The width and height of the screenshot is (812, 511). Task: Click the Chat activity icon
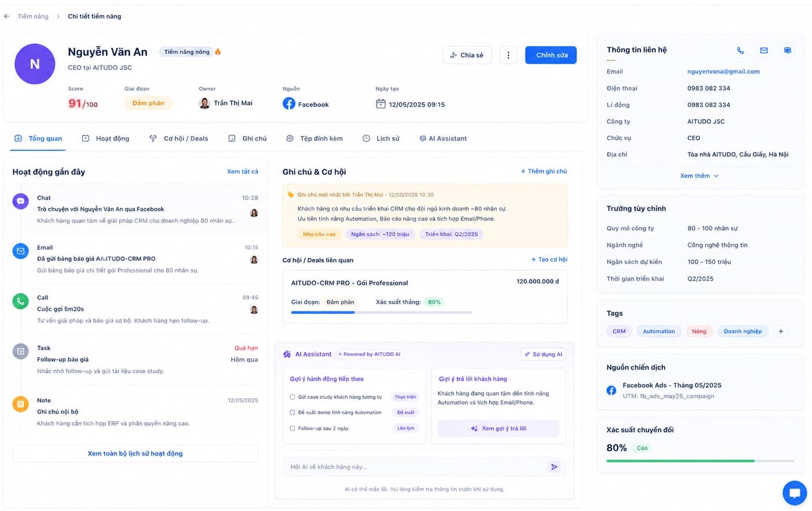pyautogui.click(x=21, y=201)
